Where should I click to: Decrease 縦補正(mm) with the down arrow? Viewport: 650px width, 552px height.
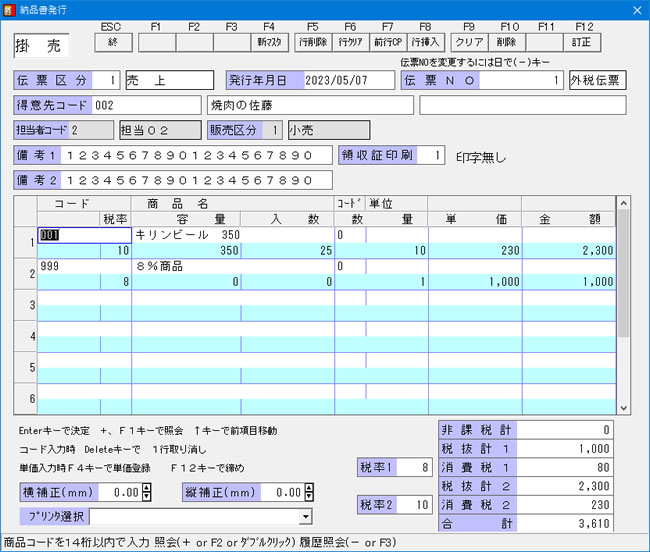(309, 497)
